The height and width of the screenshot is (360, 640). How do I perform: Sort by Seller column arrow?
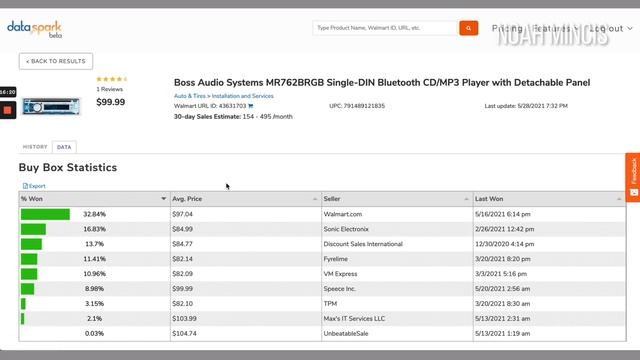coord(466,199)
